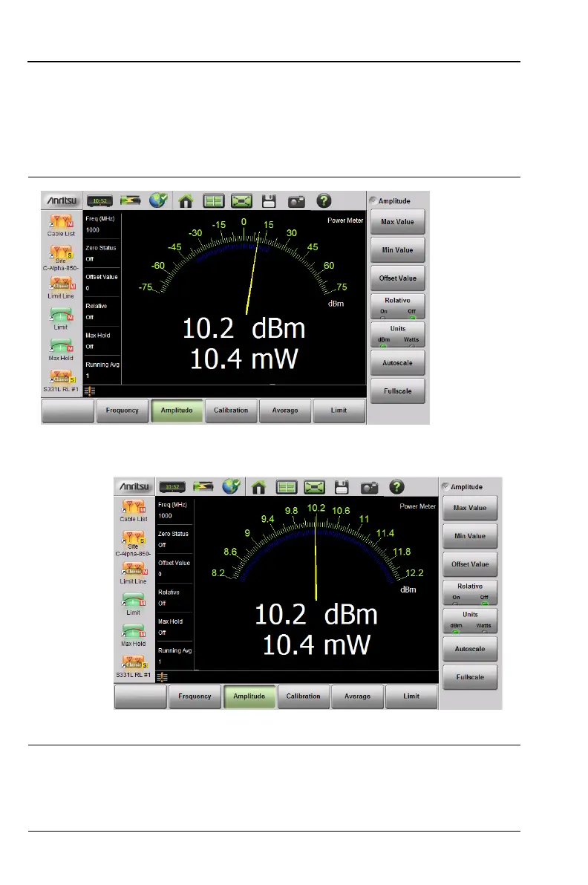Screen dimensions: 588x885
Task: Click the floppy-disk Save icon on the 8.2 to 12.2 dial screen
Action: click(342, 487)
